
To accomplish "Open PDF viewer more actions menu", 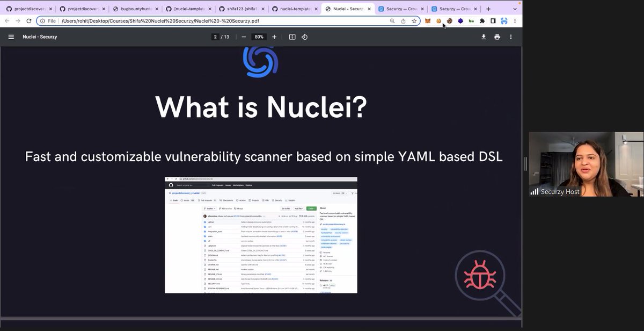I will point(511,37).
